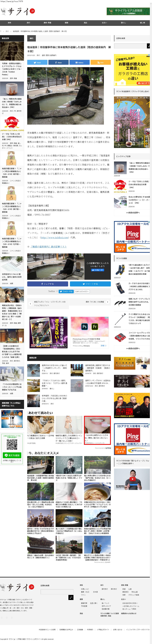This screenshot has width=152, height=644.
Task: Open the サライプレミアム倶楽部 banner
Action: 128,11
